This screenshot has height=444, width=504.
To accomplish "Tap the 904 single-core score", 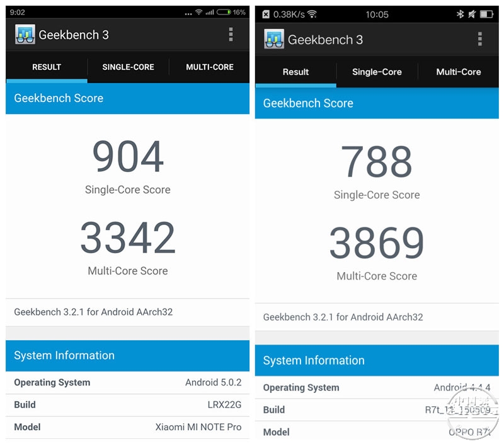I will coord(128,156).
